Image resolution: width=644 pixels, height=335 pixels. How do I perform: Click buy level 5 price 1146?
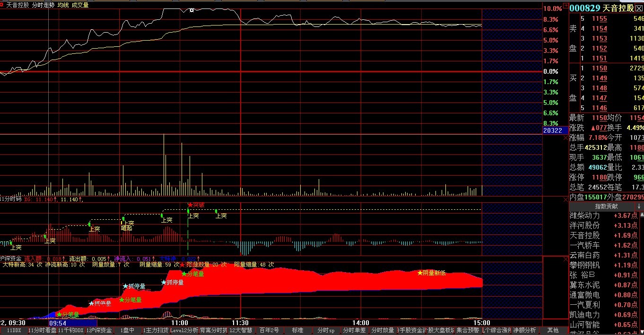[600, 108]
